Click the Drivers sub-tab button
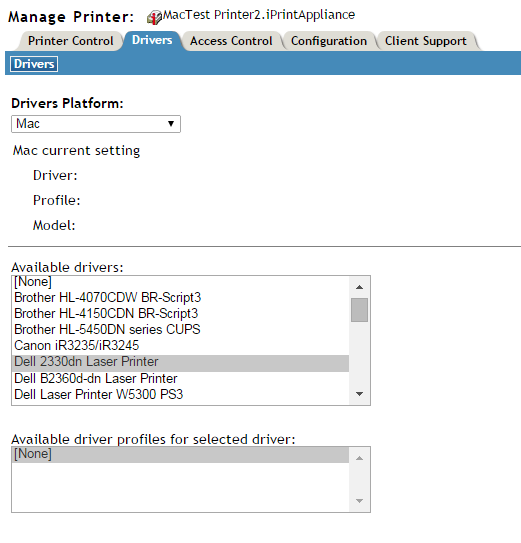521x543 pixels. pos(34,64)
